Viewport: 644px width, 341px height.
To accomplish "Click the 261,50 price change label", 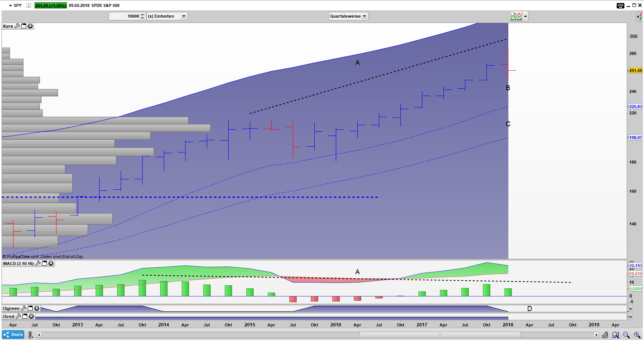I will [x=50, y=5].
